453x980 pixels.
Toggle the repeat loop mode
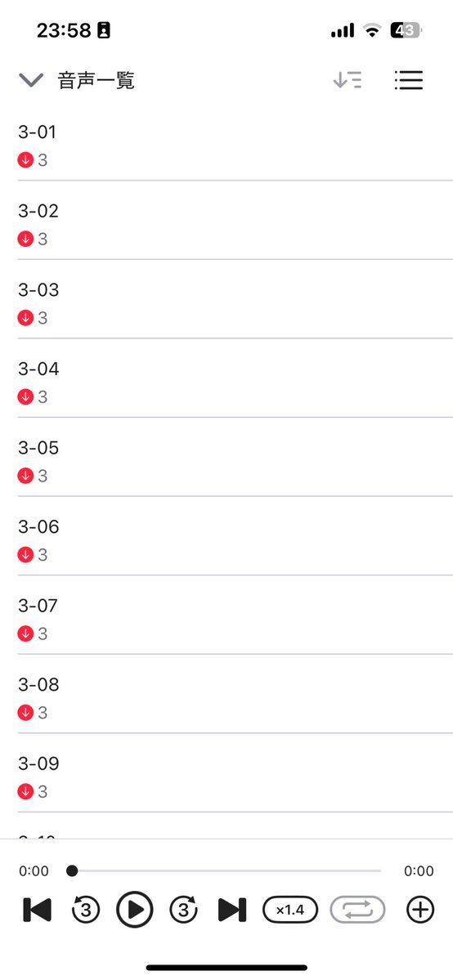point(357,910)
